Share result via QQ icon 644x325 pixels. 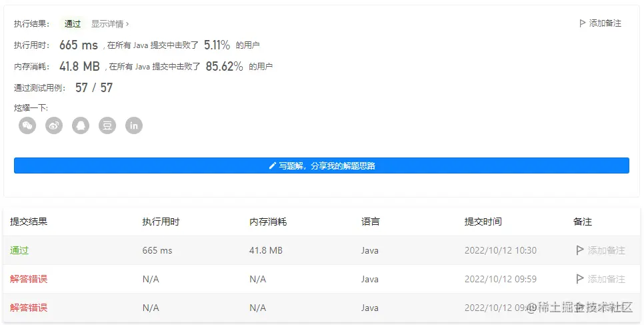pyautogui.click(x=81, y=125)
